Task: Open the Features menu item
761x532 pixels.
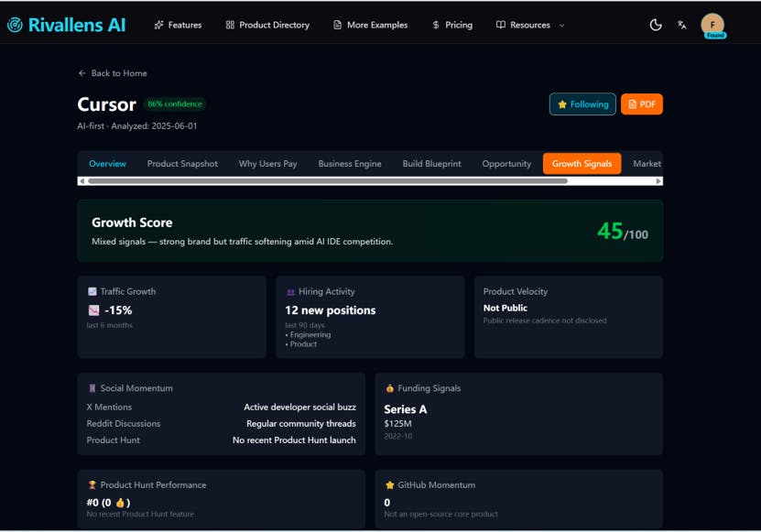Action: (178, 25)
